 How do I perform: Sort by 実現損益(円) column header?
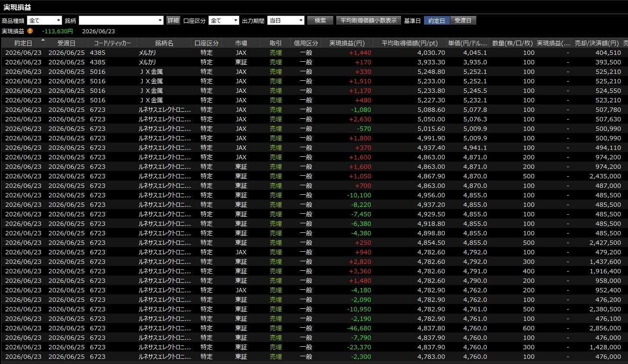coord(347,43)
